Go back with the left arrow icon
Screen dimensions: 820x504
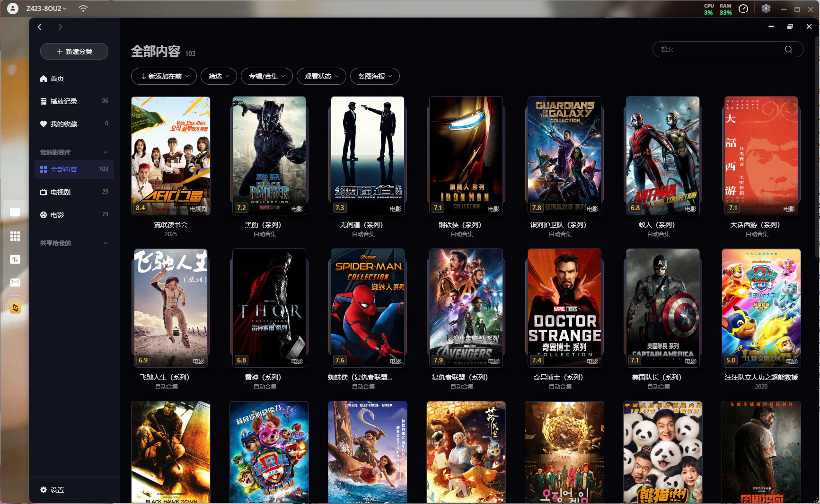pyautogui.click(x=40, y=27)
